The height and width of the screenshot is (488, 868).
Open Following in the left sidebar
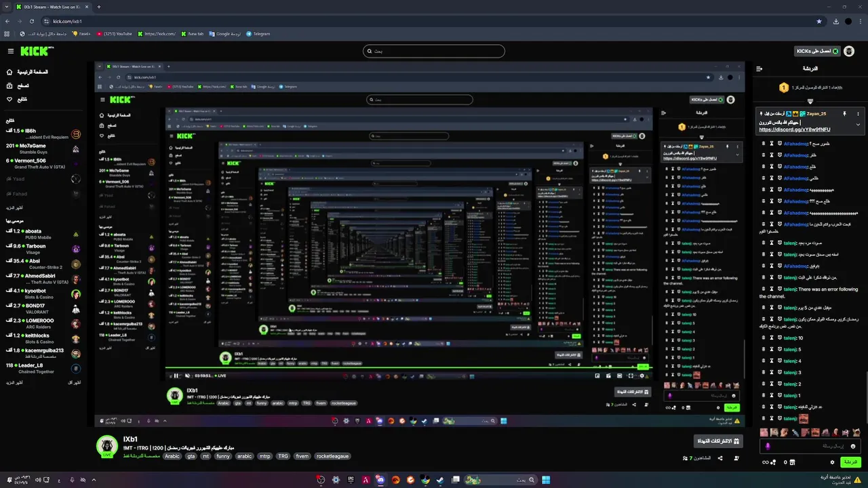(x=17, y=99)
